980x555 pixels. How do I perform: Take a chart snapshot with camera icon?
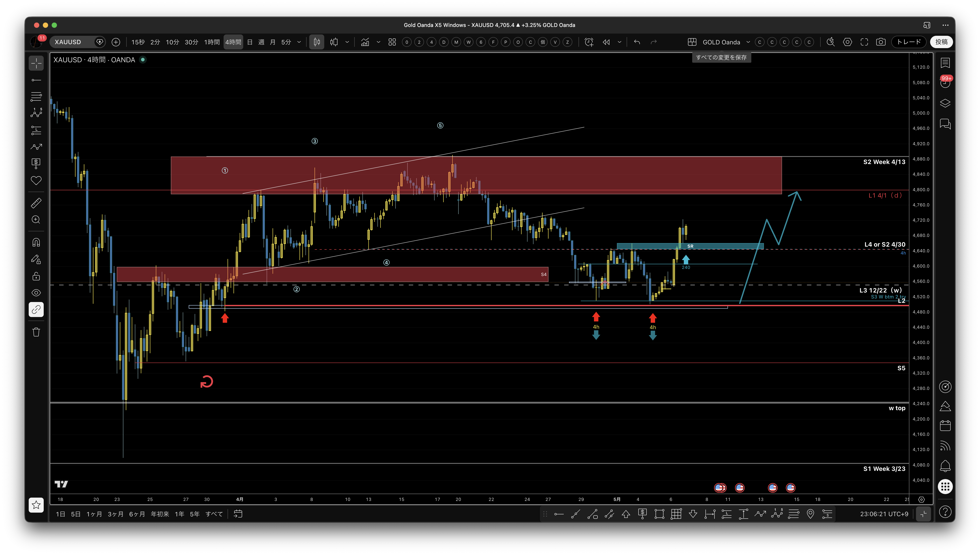881,42
